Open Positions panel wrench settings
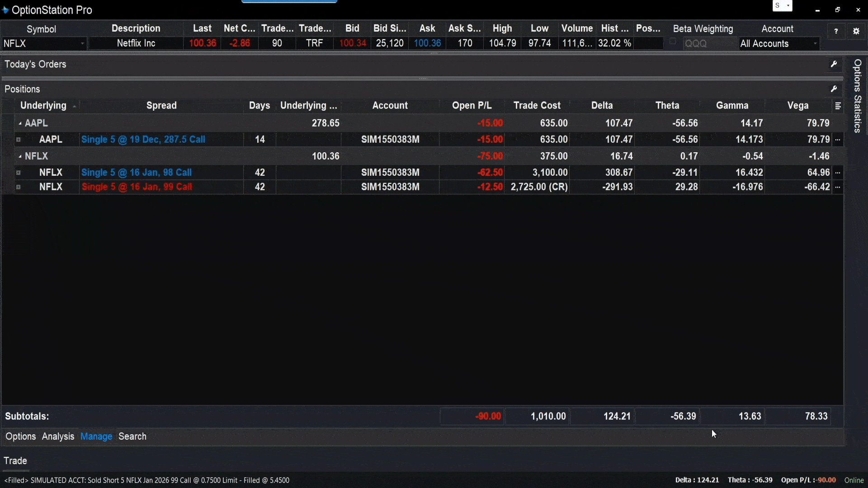This screenshot has width=868, height=488. click(x=834, y=89)
